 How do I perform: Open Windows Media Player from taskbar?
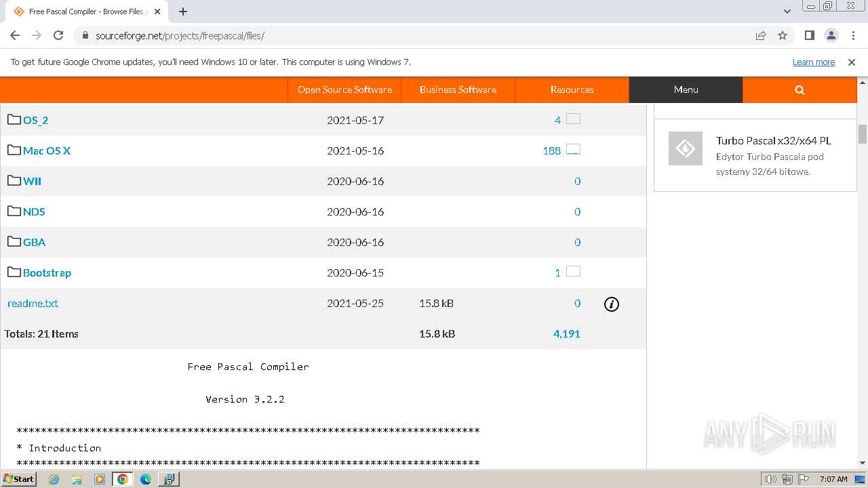tap(100, 479)
